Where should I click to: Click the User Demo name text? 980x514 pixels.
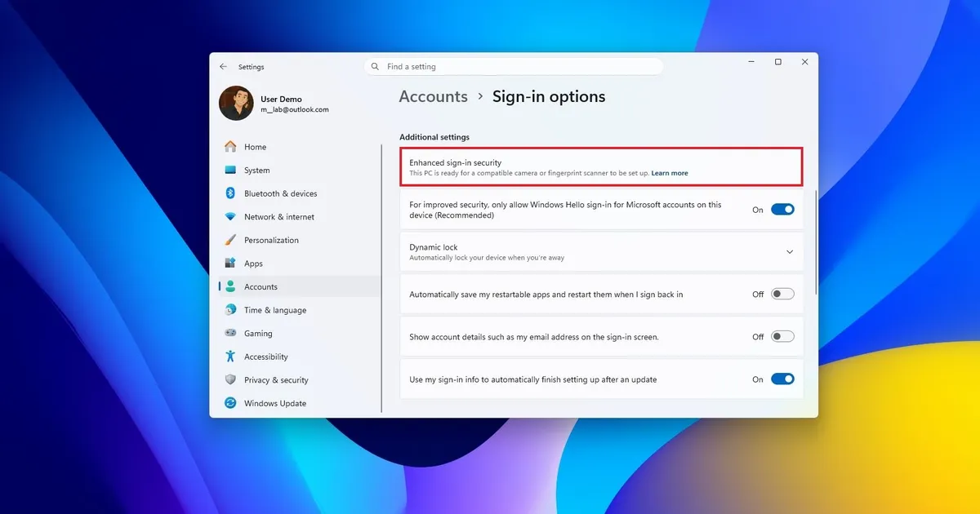click(x=281, y=100)
